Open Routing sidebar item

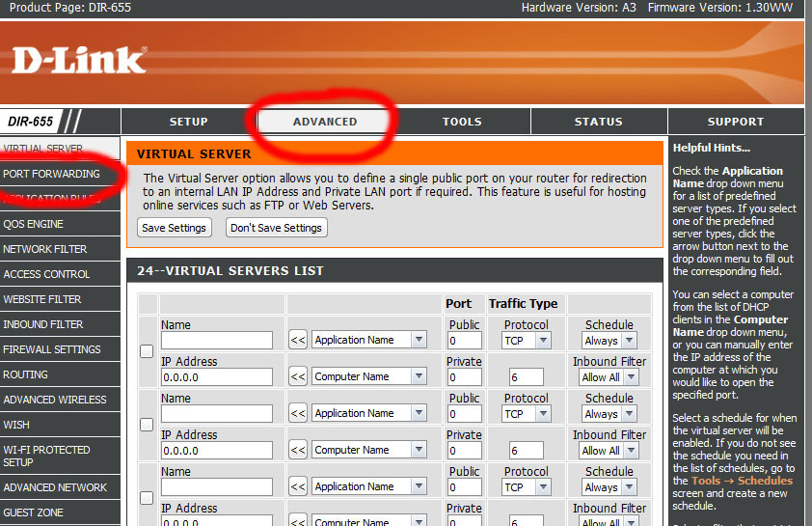(x=60, y=374)
